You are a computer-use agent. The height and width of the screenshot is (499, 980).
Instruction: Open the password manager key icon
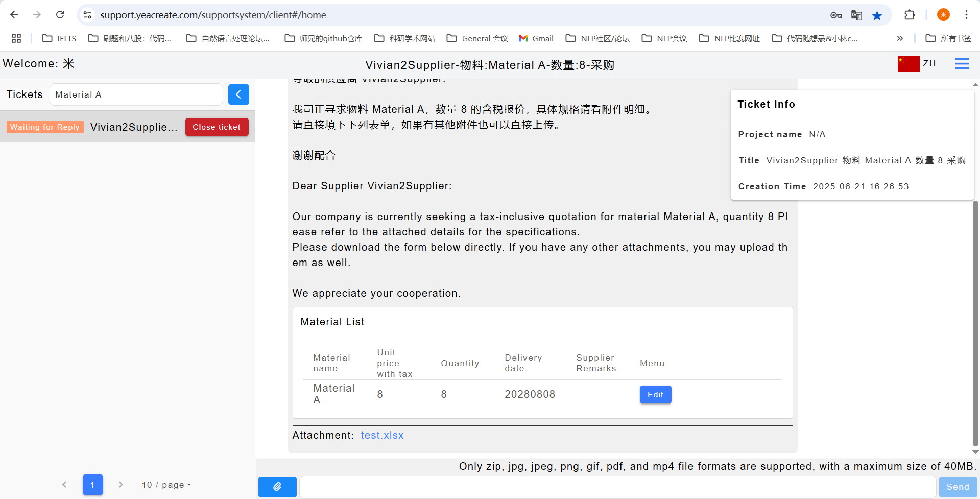(x=835, y=15)
